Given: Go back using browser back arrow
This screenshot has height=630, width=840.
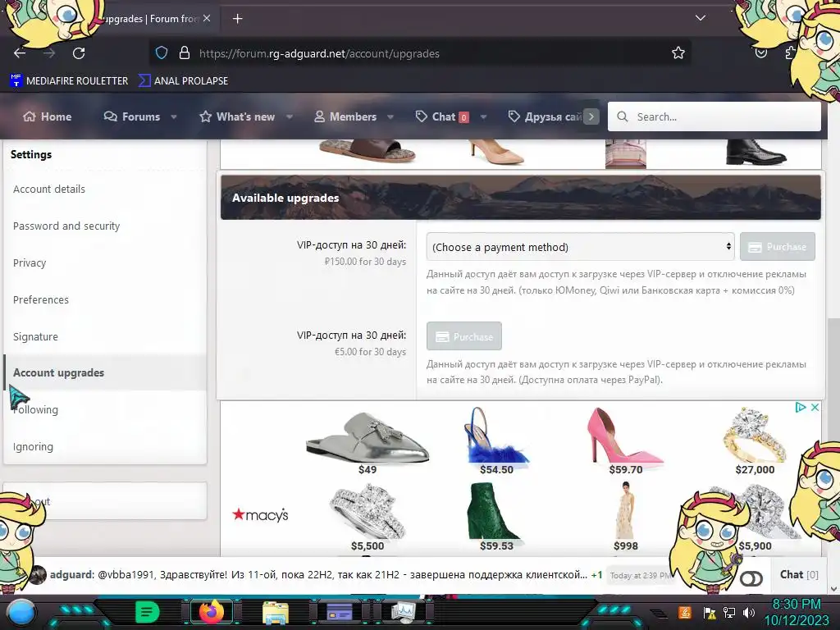Looking at the screenshot, I should point(20,53).
